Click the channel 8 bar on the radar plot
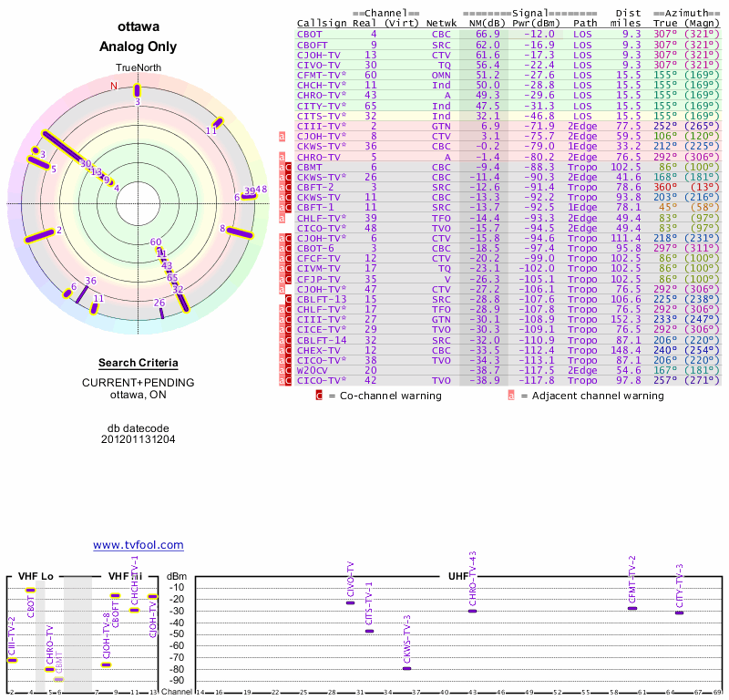The height and width of the screenshot is (700, 729). click(x=240, y=232)
